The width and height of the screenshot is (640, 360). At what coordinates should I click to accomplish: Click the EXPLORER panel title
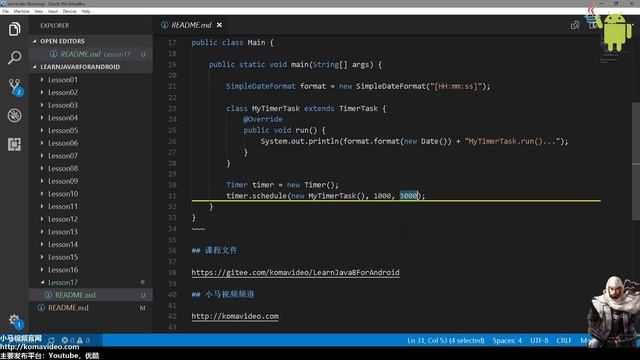55,25
